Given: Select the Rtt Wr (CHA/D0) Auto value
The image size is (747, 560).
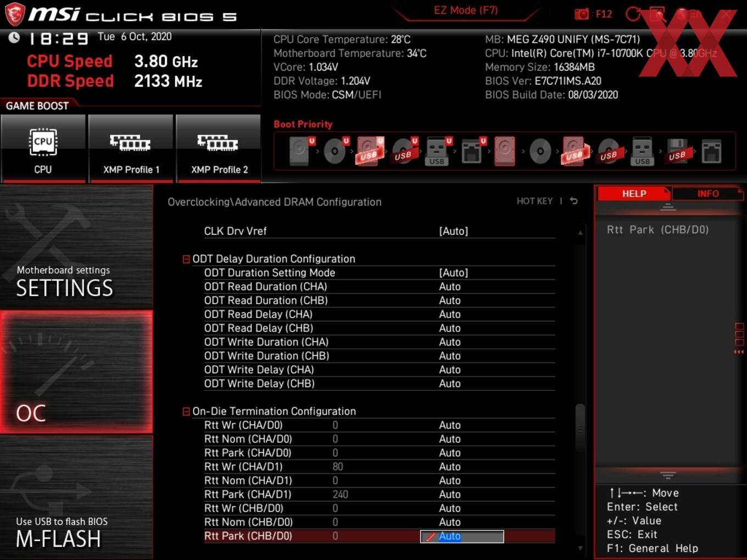Looking at the screenshot, I should (x=450, y=425).
